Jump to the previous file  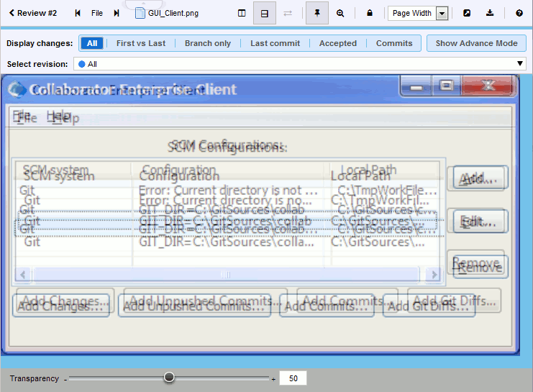78,13
